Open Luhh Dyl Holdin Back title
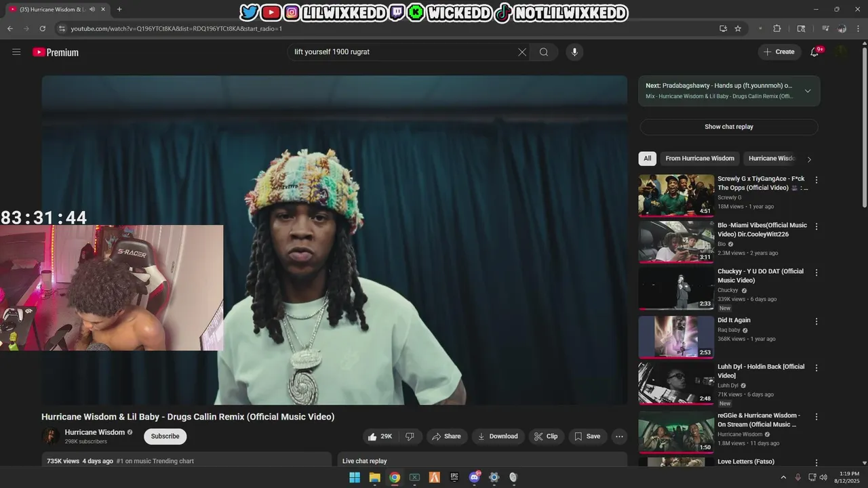This screenshot has height=488, width=868. pyautogui.click(x=761, y=371)
